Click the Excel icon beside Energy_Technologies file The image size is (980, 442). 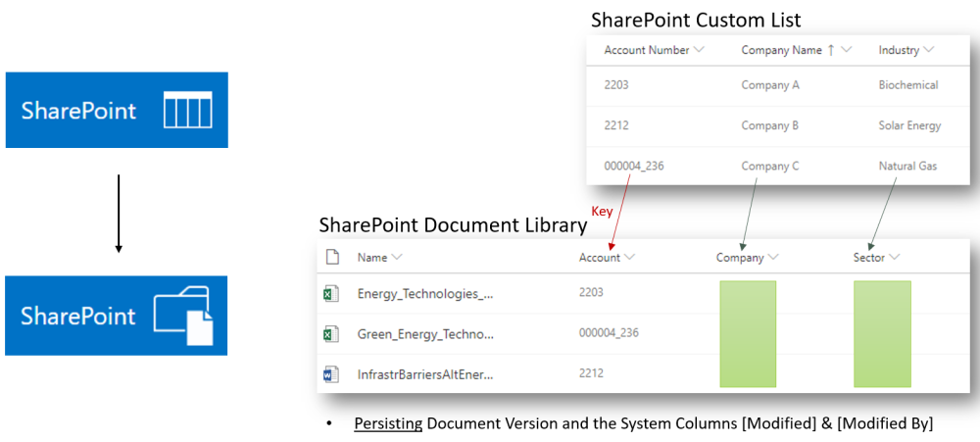coord(331,293)
